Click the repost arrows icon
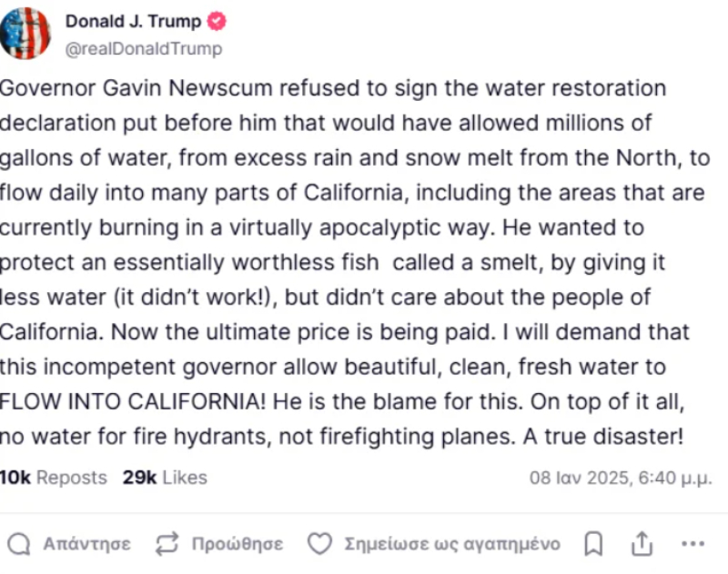 pos(167,544)
